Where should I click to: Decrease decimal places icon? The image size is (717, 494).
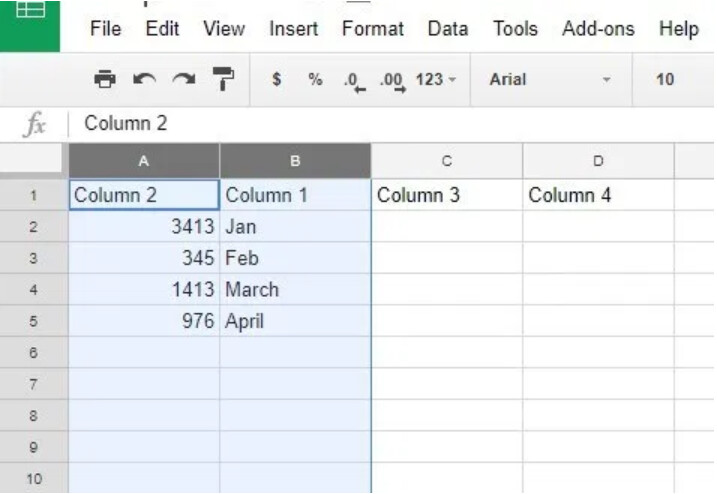[x=354, y=80]
